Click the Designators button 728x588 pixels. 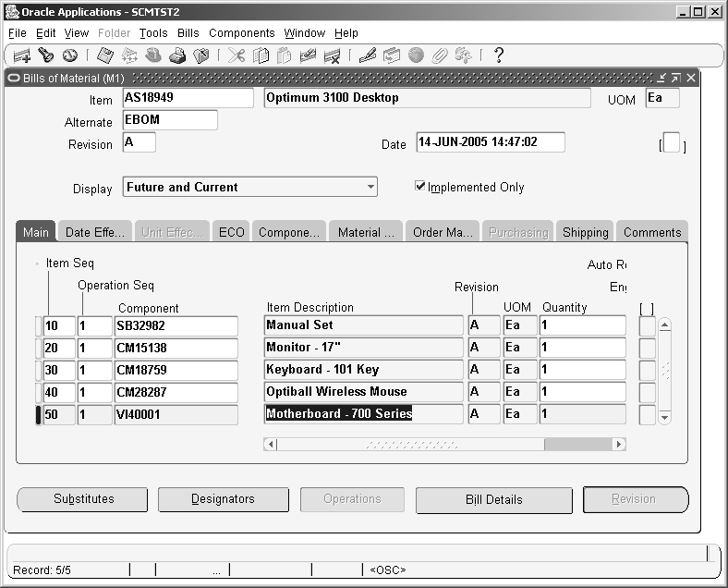click(x=223, y=499)
